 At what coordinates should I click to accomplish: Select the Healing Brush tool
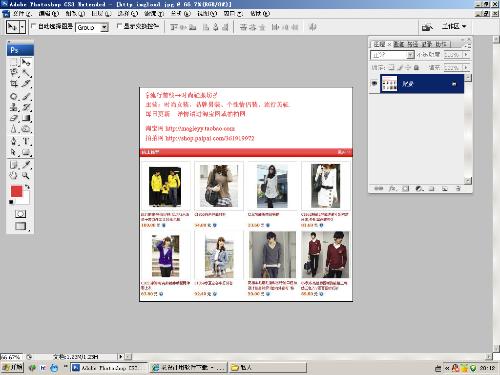point(14,97)
